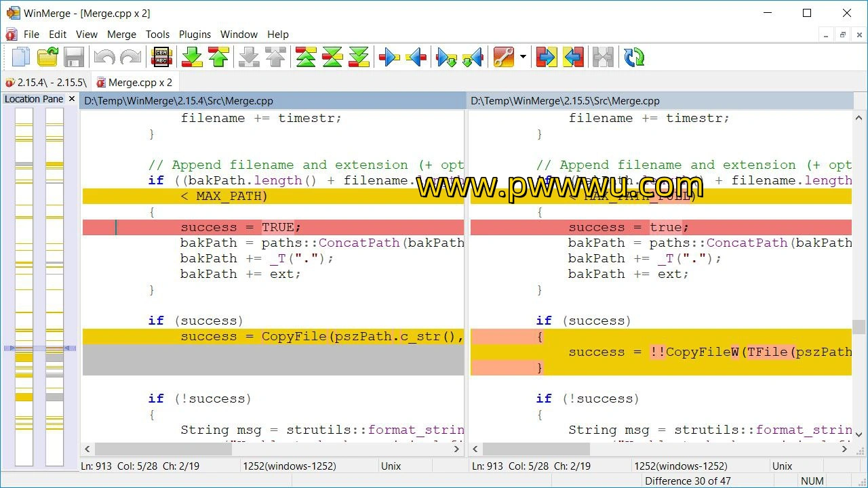This screenshot has width=868, height=488.
Task: Copy right and advance to next
Action: [x=447, y=57]
